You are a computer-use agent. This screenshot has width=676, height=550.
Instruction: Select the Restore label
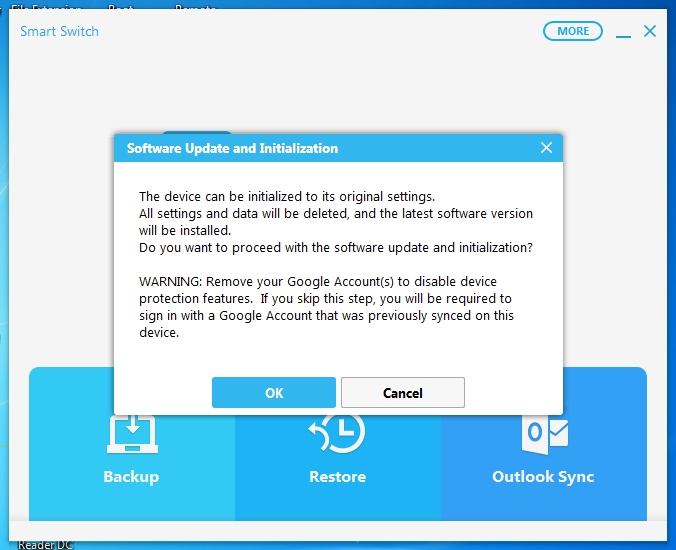(x=338, y=477)
